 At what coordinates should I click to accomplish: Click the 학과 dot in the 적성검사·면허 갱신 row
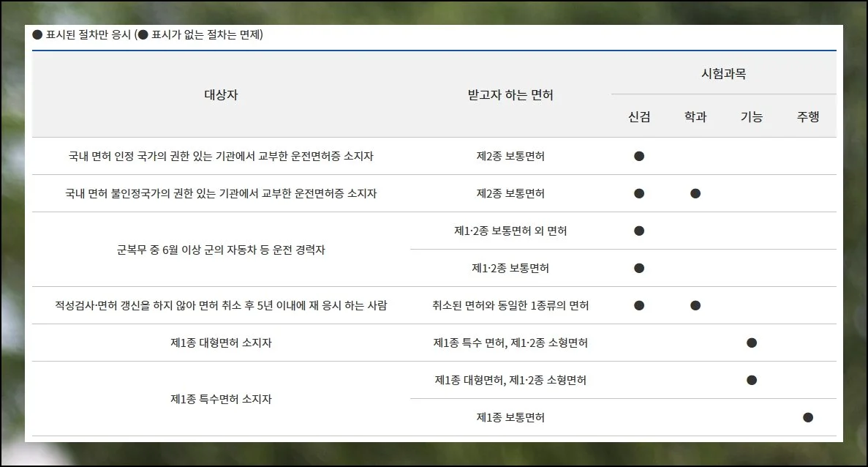point(695,305)
